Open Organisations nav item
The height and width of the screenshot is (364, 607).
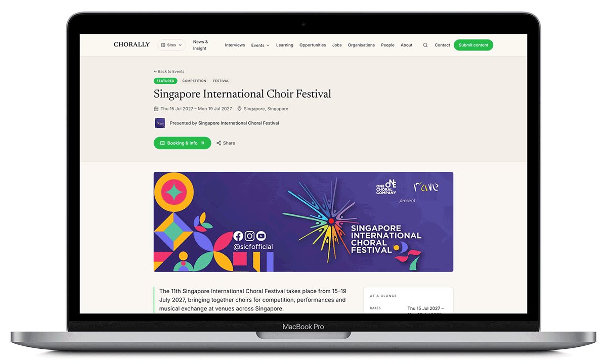pyautogui.click(x=361, y=45)
